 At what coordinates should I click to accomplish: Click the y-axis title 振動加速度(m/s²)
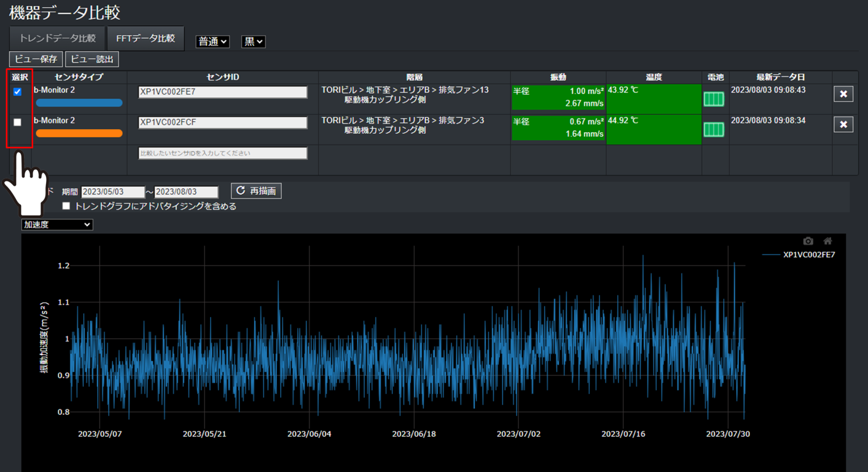click(x=44, y=338)
